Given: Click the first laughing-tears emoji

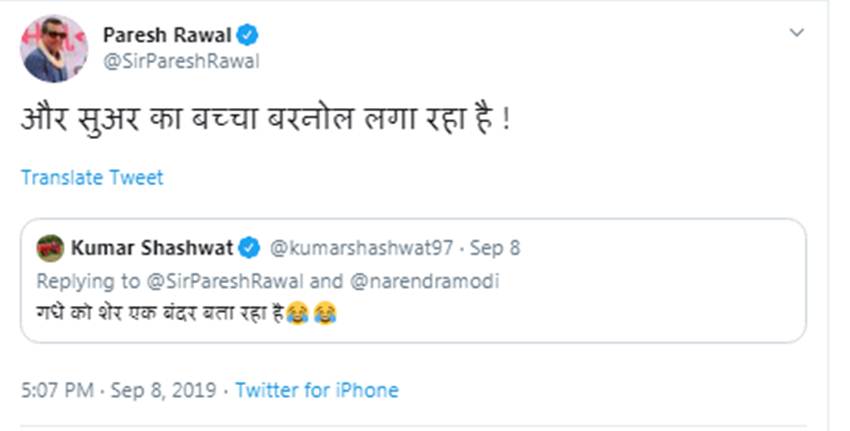Looking at the screenshot, I should click(x=297, y=314).
